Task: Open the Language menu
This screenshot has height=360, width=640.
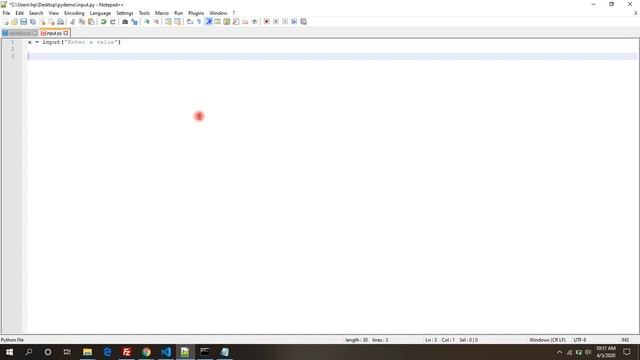Action: [x=100, y=13]
